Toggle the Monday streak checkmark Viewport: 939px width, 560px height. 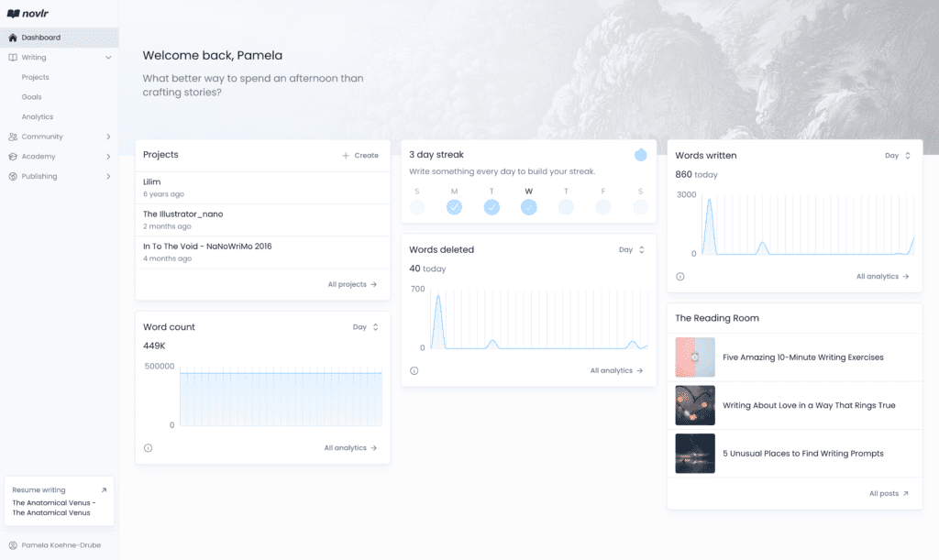pyautogui.click(x=454, y=207)
